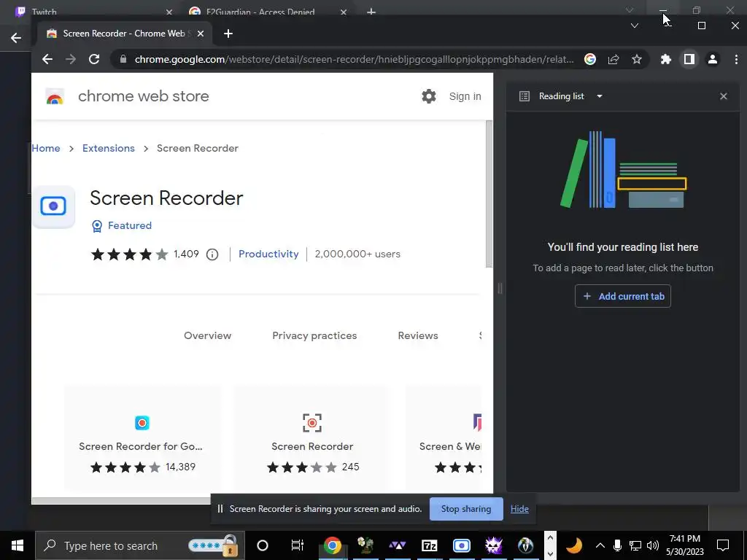Hide the screen sharing notification bar
The width and height of the screenshot is (747, 560).
click(x=519, y=509)
